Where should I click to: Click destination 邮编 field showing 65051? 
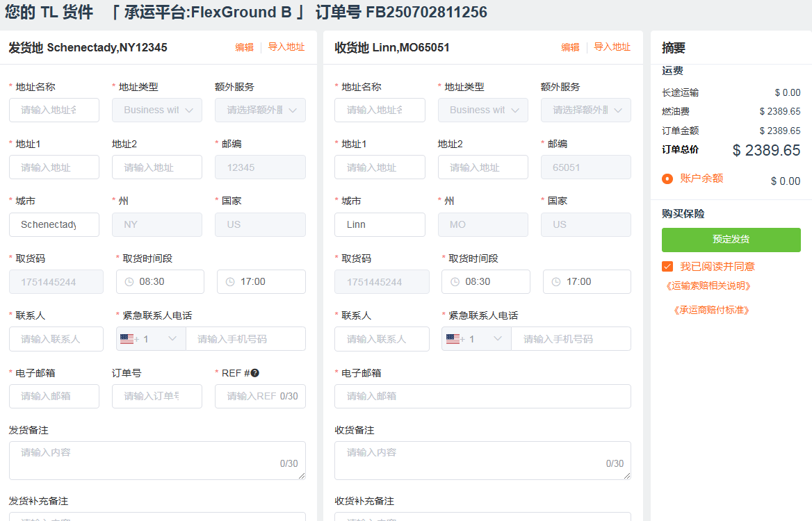click(586, 167)
